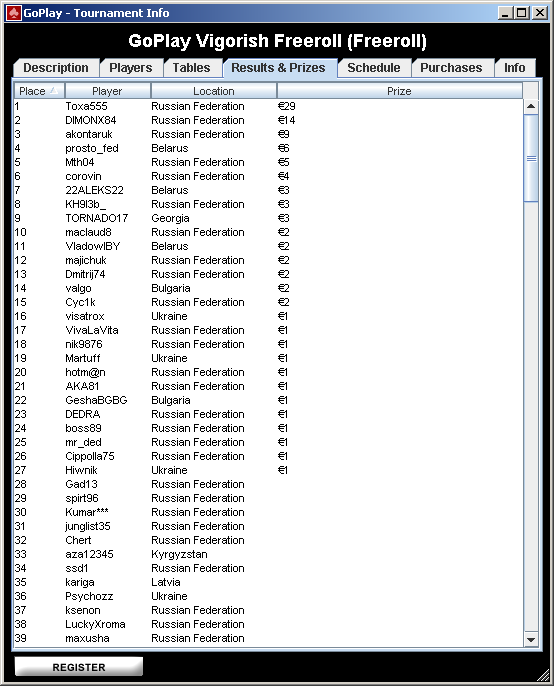Select player DIMONX84

(91, 120)
